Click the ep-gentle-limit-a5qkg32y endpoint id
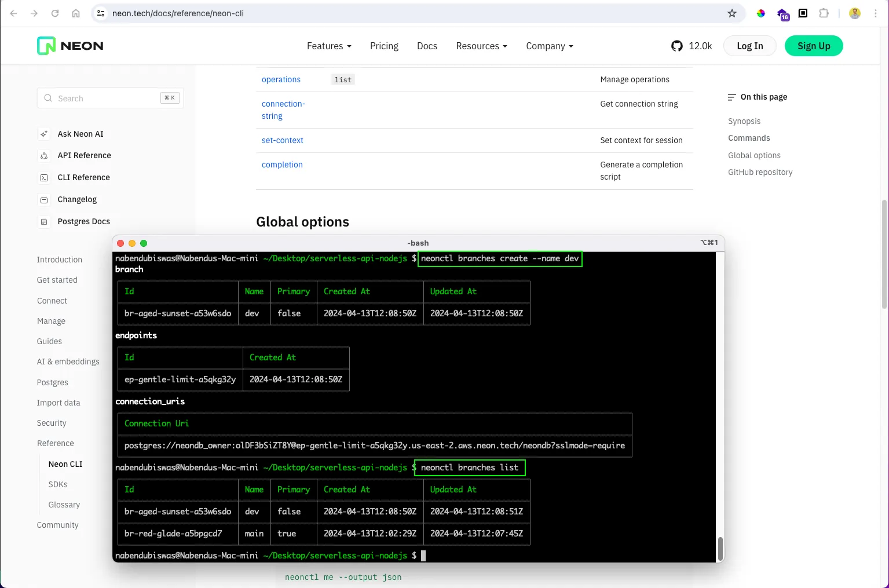This screenshot has height=588, width=889. [180, 379]
